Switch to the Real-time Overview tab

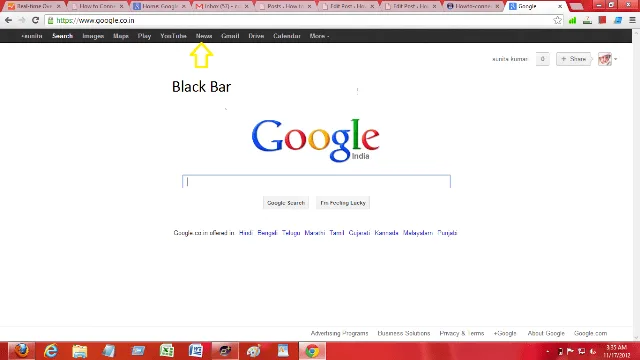(34, 7)
